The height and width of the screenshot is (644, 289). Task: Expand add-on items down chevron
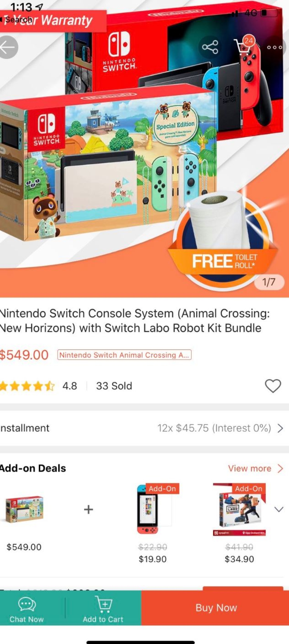pos(279,509)
